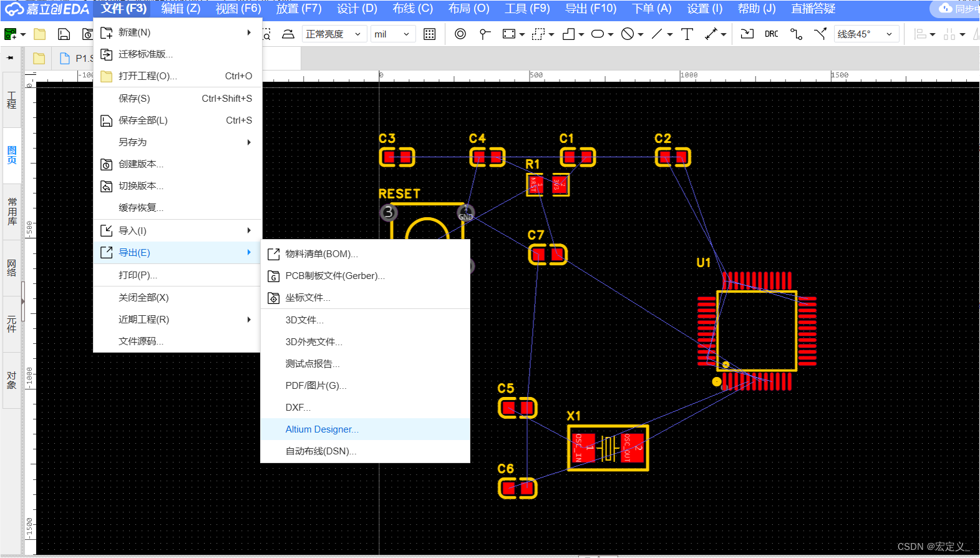This screenshot has height=558, width=980.
Task: Select the board outline polygon tool
Action: click(x=568, y=34)
